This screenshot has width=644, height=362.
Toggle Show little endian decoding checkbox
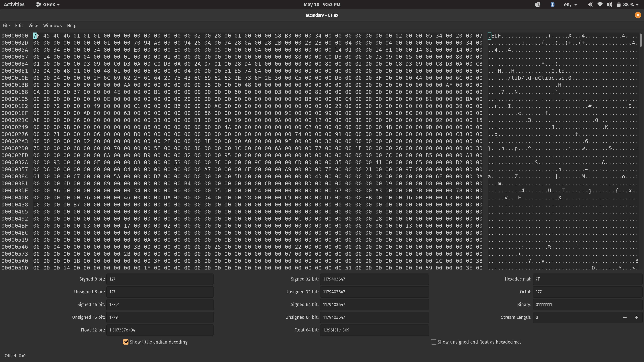click(x=126, y=342)
